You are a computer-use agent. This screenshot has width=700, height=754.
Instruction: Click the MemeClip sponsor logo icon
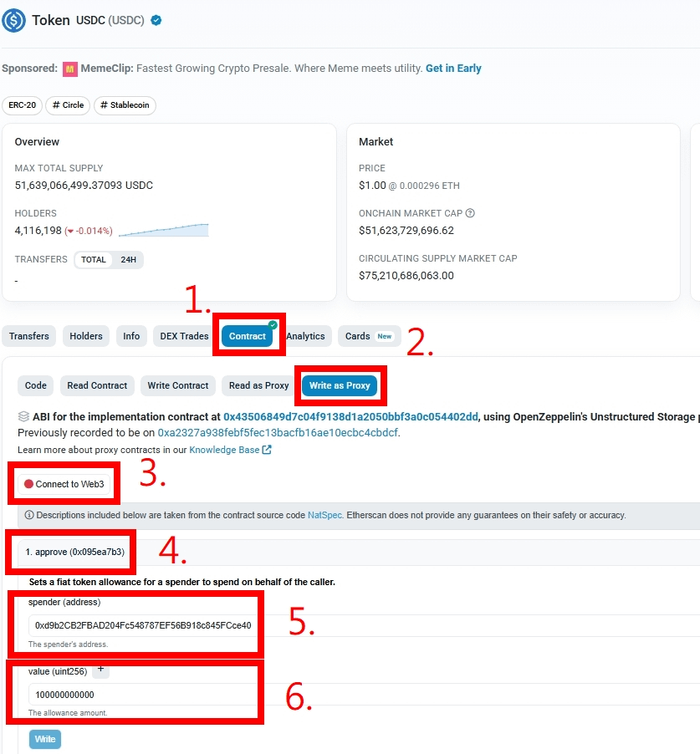[69, 69]
